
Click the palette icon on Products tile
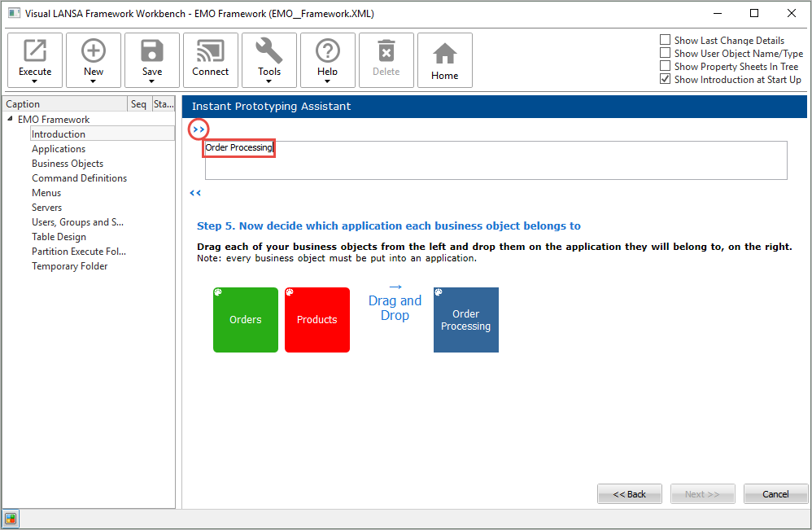[290, 292]
